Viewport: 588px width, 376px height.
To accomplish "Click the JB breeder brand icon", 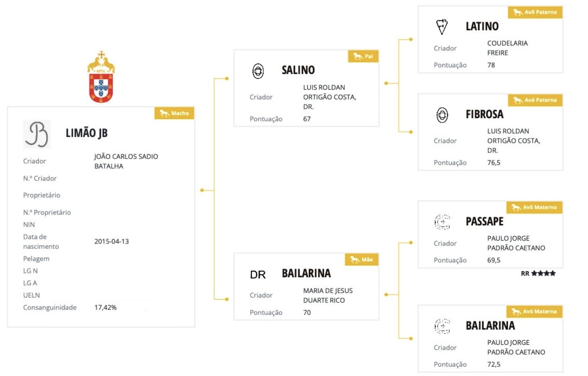I will 37,134.
